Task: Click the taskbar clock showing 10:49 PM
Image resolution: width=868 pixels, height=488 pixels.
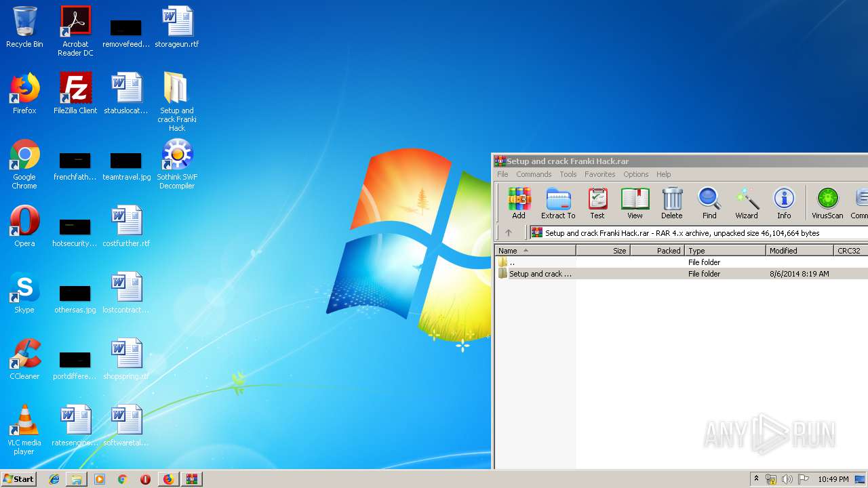Action: [x=833, y=479]
